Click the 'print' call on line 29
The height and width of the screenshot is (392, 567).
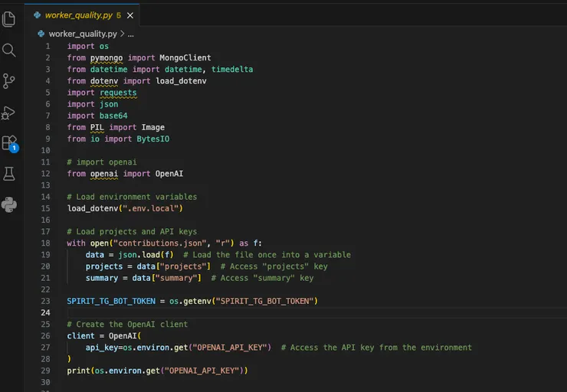pyautogui.click(x=78, y=371)
